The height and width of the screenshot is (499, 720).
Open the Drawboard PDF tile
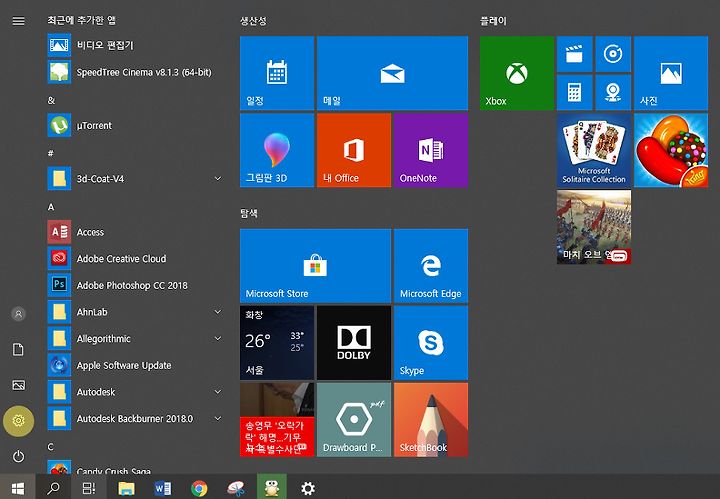click(354, 420)
